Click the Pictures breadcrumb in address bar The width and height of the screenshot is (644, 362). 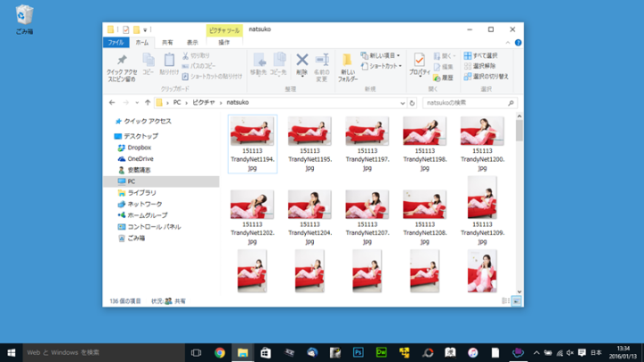tap(204, 103)
